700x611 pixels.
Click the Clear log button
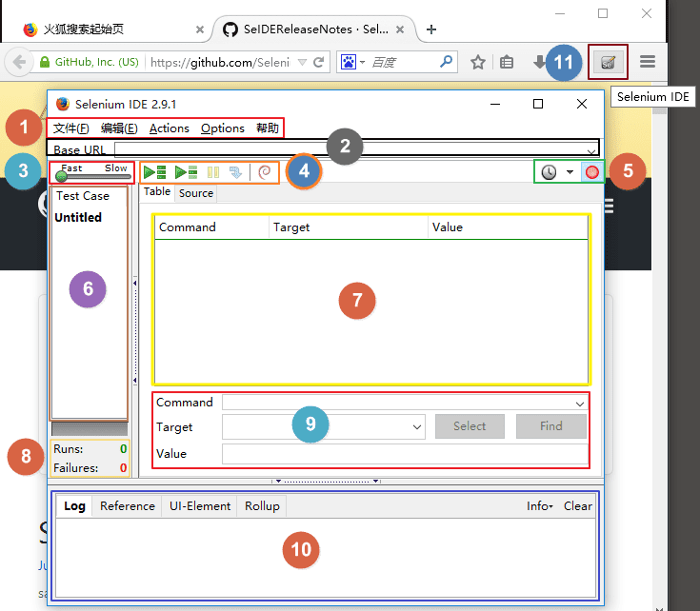(578, 506)
